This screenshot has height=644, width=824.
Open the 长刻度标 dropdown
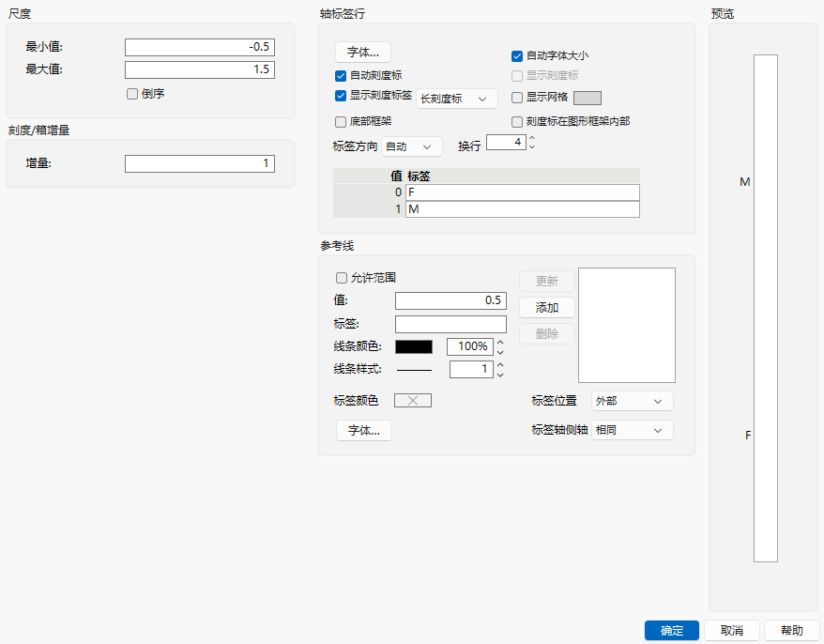(x=457, y=99)
